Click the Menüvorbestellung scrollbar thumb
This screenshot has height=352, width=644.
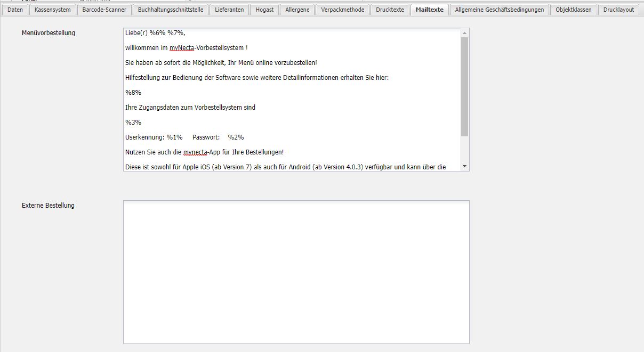pyautogui.click(x=464, y=85)
